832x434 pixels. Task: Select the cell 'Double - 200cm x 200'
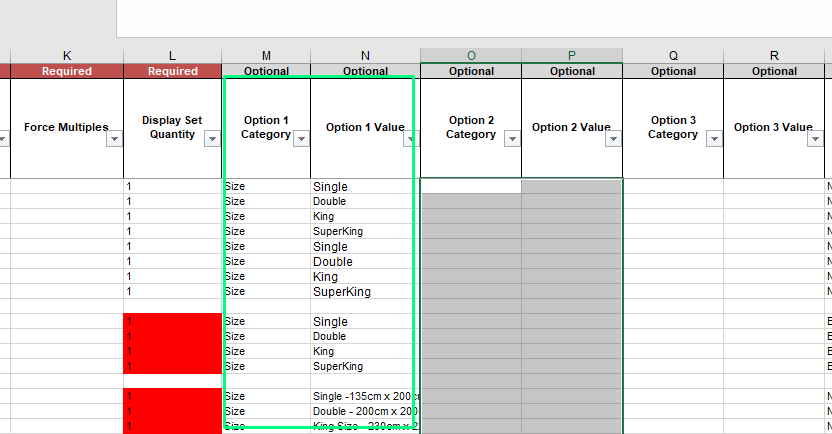point(365,411)
